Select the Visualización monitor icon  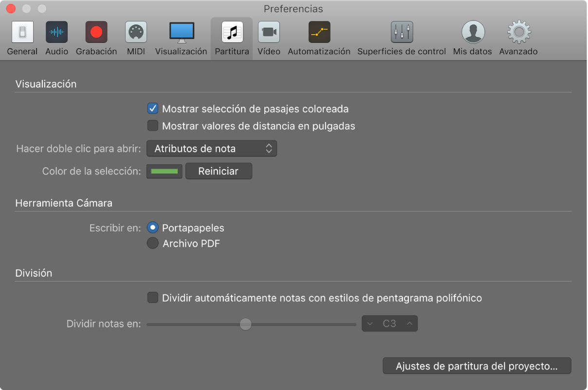click(x=181, y=33)
